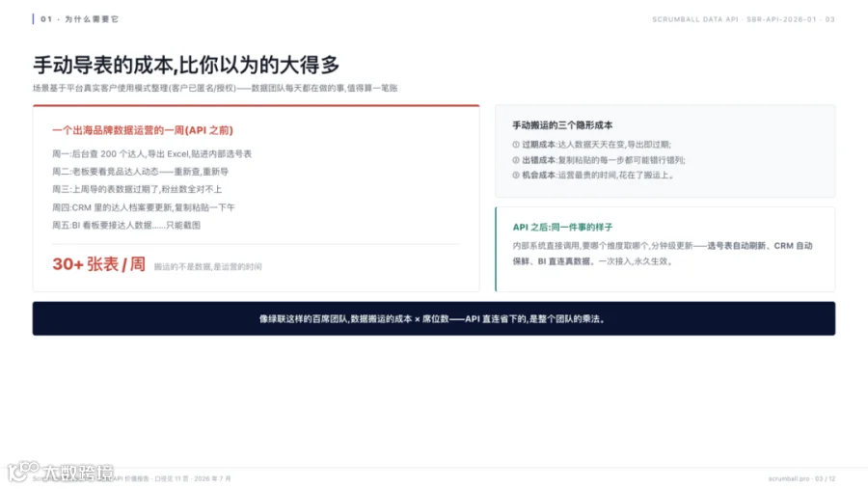Click item ③ "机会成本" line
The height and width of the screenshot is (489, 868).
pyautogui.click(x=593, y=175)
